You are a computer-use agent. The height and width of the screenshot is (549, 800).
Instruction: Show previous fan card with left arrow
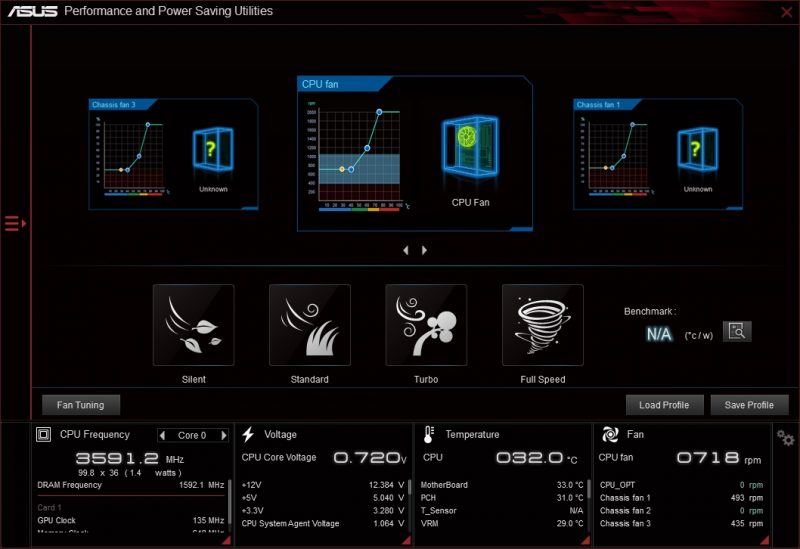click(x=406, y=250)
